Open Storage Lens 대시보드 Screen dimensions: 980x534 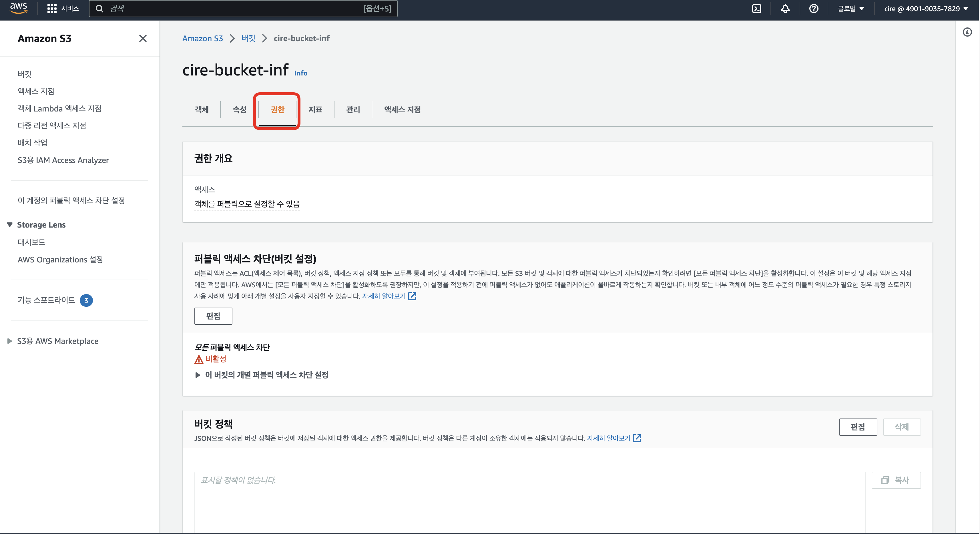[31, 242]
